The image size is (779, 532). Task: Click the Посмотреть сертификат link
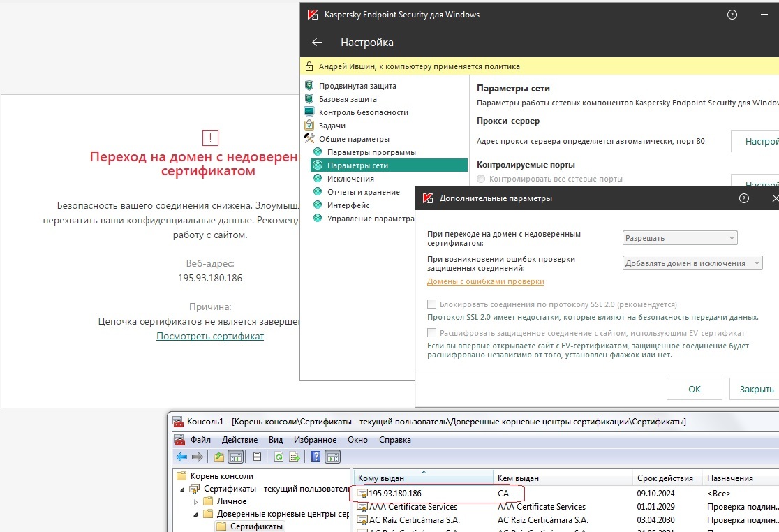click(x=210, y=336)
